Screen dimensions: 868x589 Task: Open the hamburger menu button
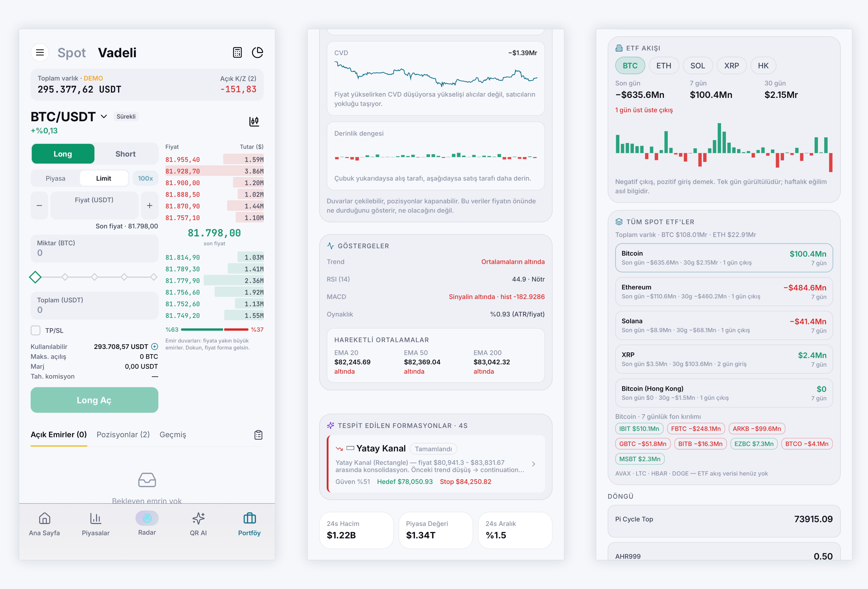(40, 53)
